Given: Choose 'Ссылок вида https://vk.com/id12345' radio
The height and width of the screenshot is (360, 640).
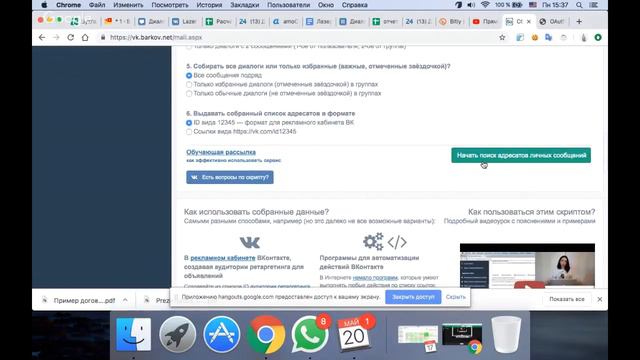Looking at the screenshot, I should [x=189, y=131].
